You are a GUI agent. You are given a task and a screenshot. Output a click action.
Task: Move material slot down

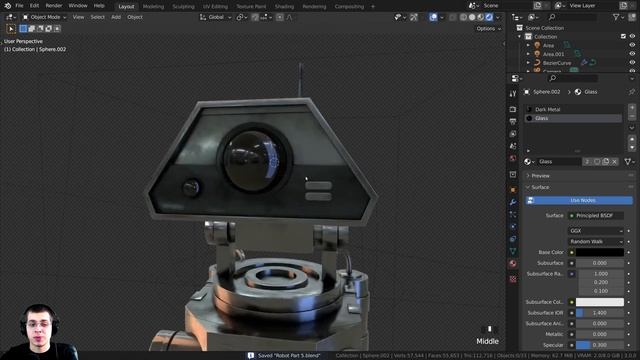pyautogui.click(x=632, y=147)
